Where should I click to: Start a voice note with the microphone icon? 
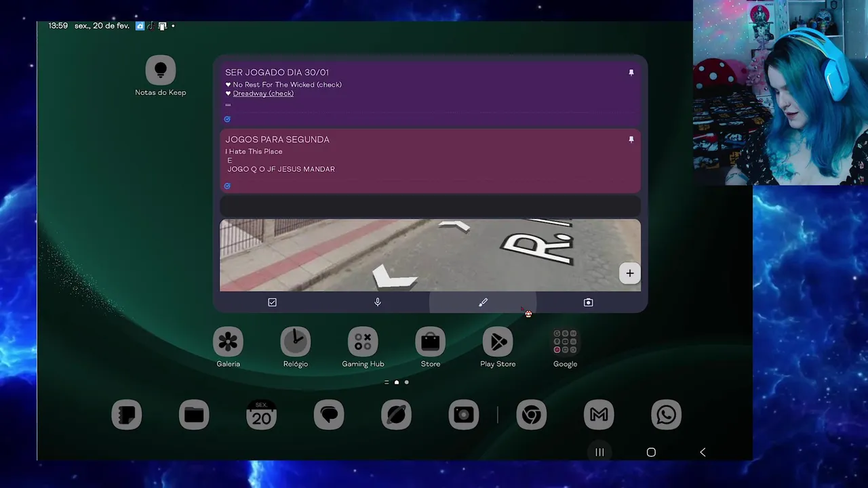pos(378,302)
